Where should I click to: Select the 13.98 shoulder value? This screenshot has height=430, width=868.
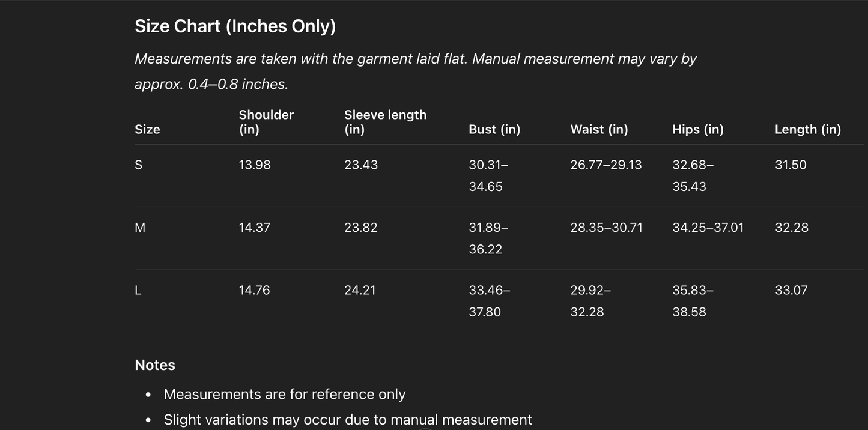pos(255,165)
